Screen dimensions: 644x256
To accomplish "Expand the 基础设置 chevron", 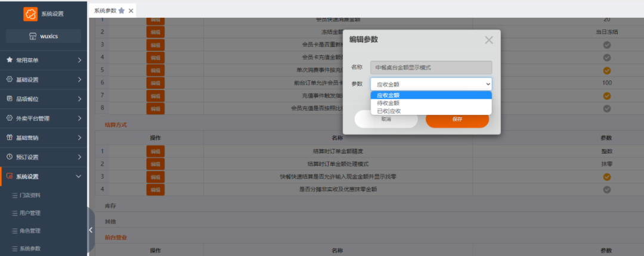I will click(x=79, y=79).
